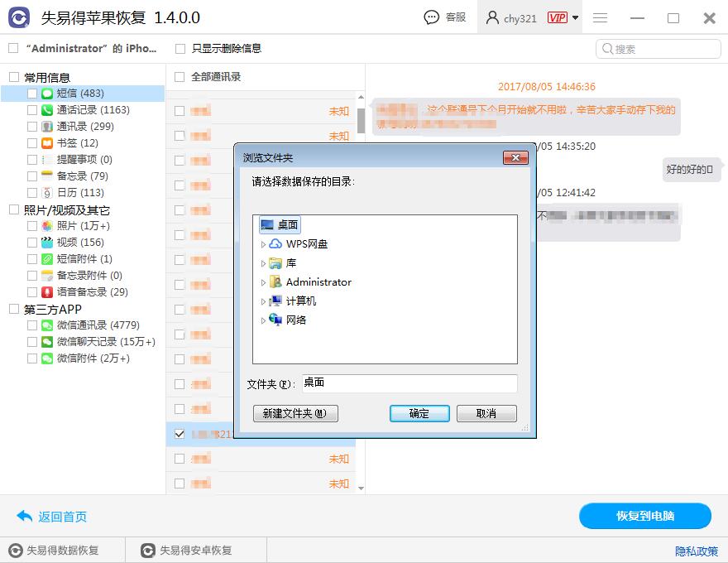
Task: Select 桌面 in the folder tree
Action: point(280,225)
